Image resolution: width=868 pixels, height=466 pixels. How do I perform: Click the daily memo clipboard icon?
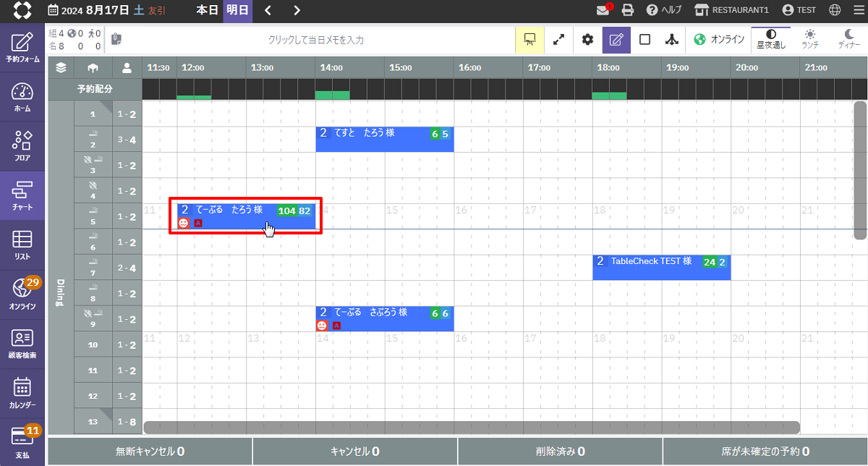pos(118,39)
